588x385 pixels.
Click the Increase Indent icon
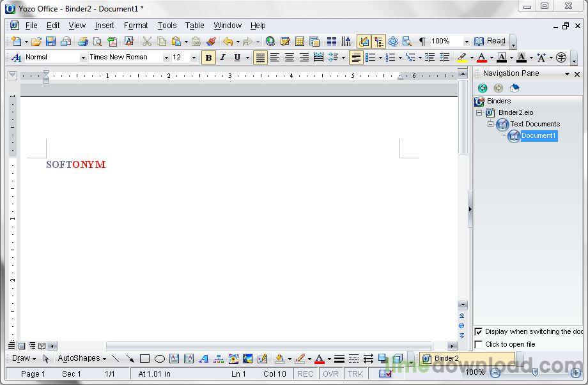444,57
